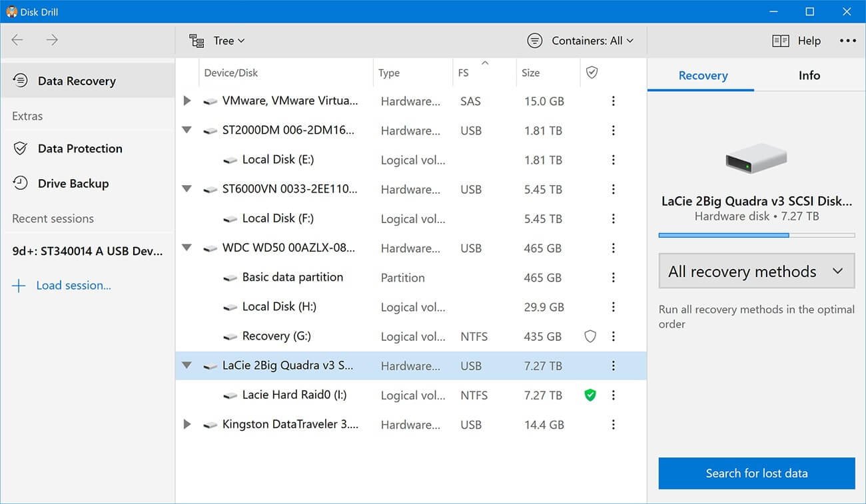Screen dimensions: 866x504
Task: Select the Local Disk (E:) row
Action: 410,160
